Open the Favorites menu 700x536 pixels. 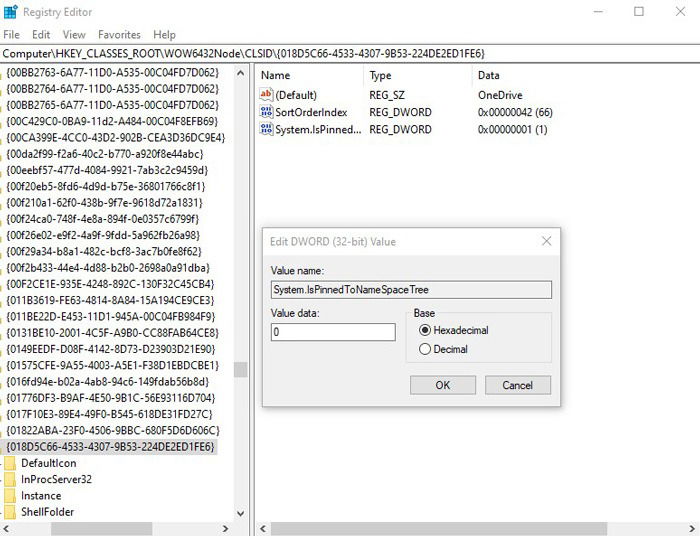click(119, 34)
